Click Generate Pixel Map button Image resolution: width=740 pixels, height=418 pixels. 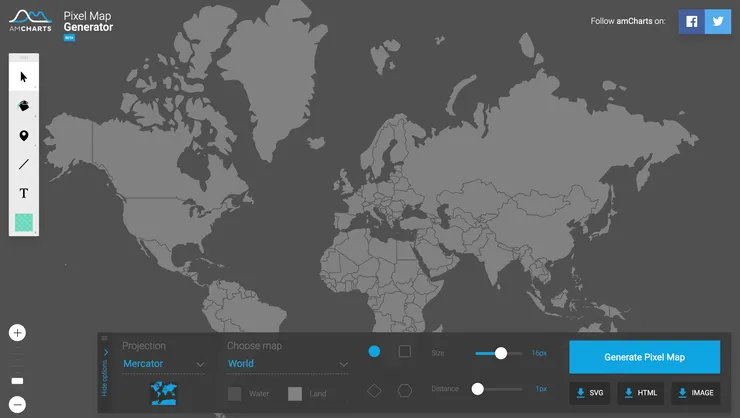click(x=645, y=357)
